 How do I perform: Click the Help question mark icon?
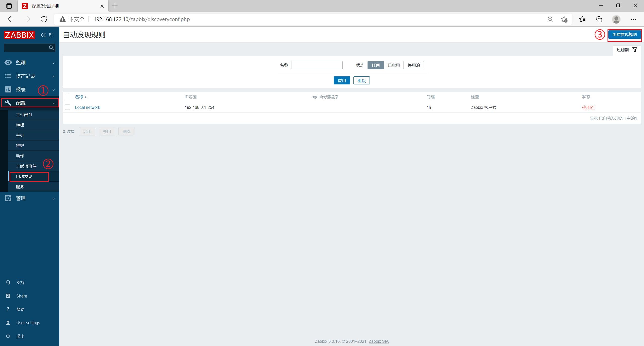(8, 309)
